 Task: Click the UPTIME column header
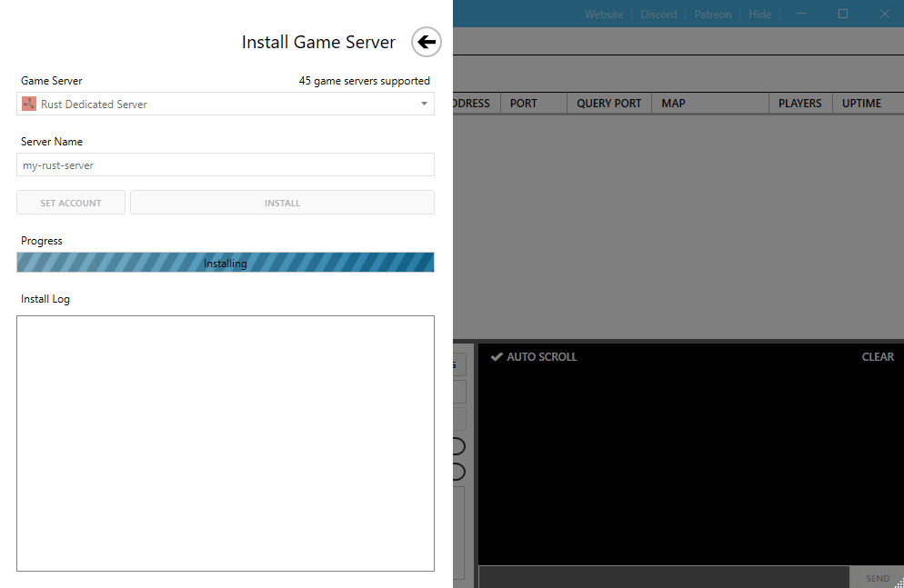click(x=861, y=104)
